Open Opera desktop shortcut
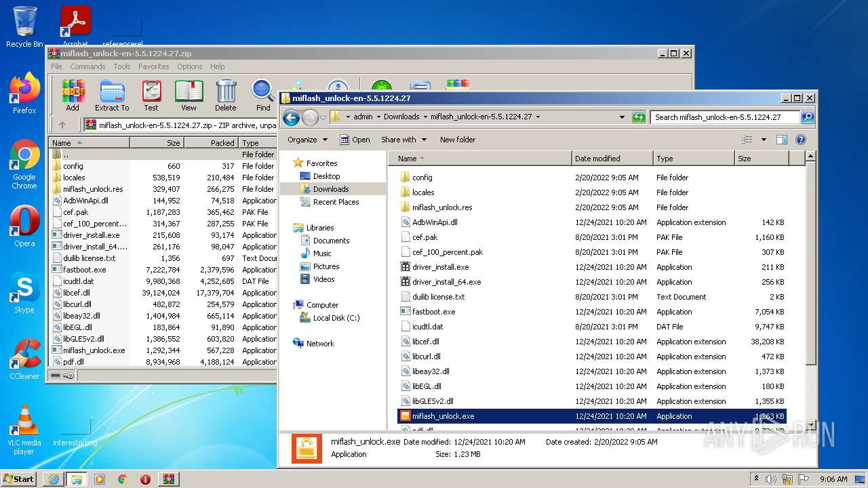This screenshot has height=488, width=868. point(24,226)
